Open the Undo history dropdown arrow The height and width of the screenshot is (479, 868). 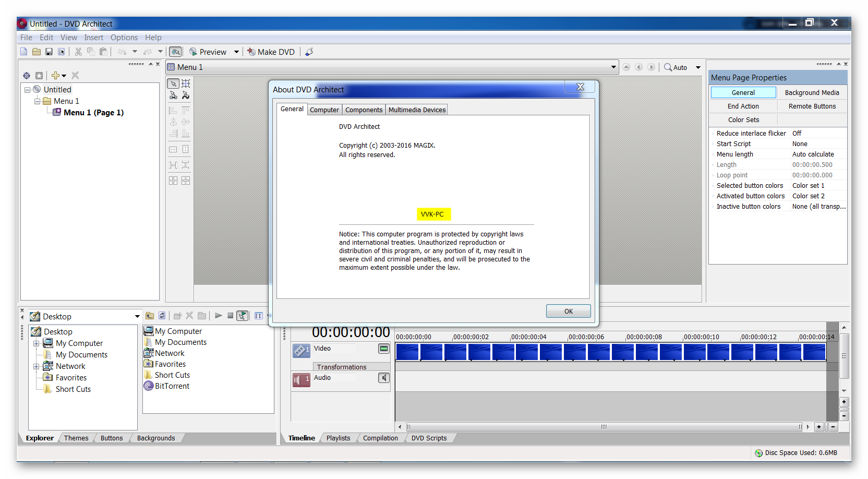(x=135, y=52)
